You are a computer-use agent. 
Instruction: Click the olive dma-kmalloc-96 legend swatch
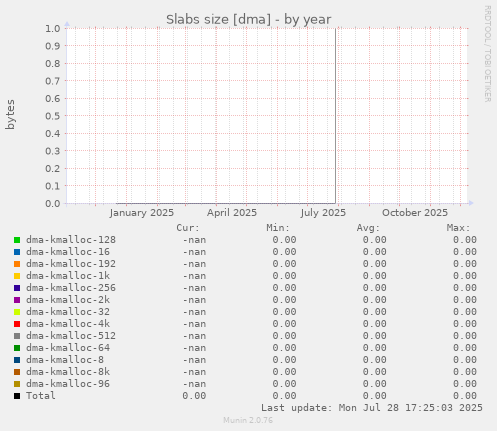17,384
